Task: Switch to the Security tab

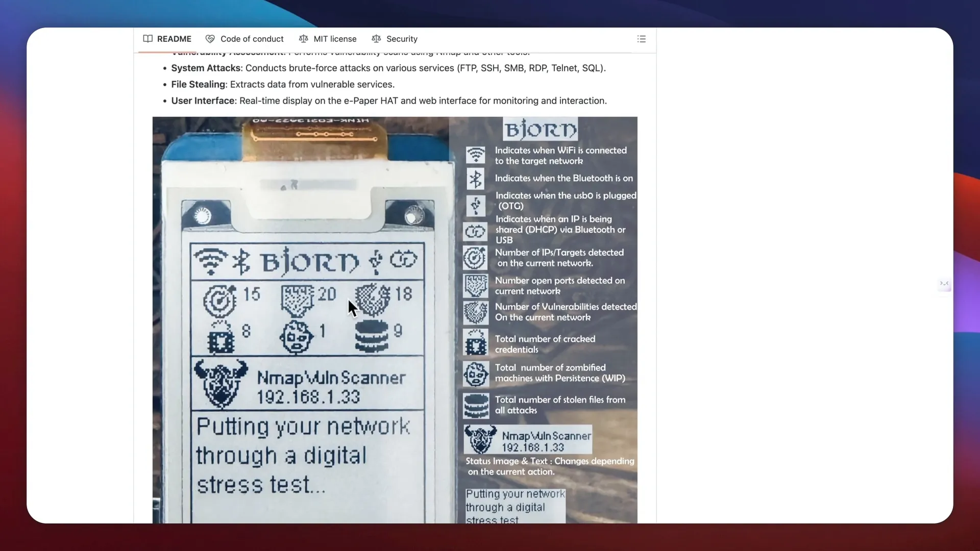Action: [x=395, y=39]
